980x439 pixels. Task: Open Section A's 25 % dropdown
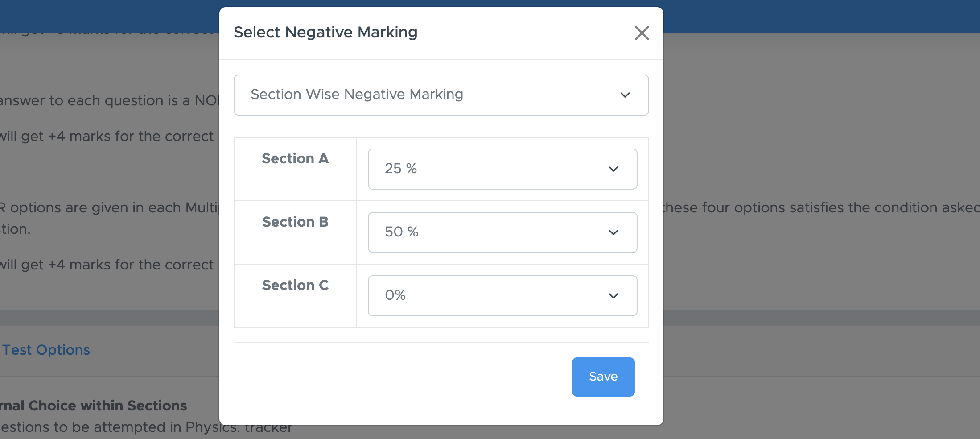point(502,169)
